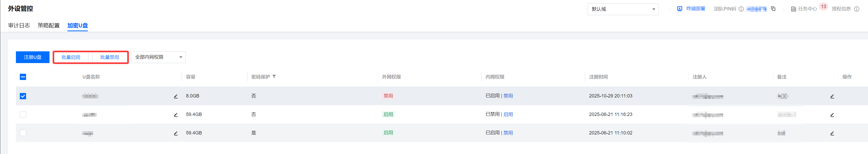Click the 注册U盘 button

(33, 57)
